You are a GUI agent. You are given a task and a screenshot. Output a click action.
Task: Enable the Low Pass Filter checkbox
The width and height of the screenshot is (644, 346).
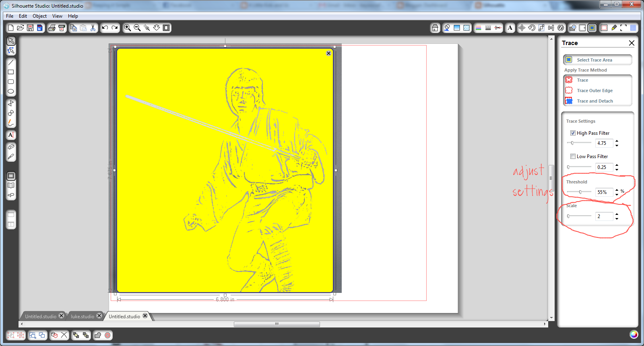click(x=573, y=157)
